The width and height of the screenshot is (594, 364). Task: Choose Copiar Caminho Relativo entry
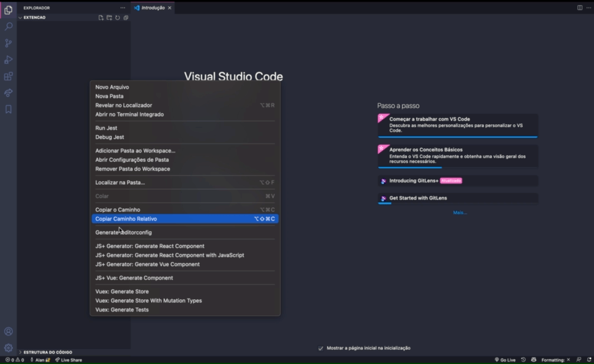(185, 219)
